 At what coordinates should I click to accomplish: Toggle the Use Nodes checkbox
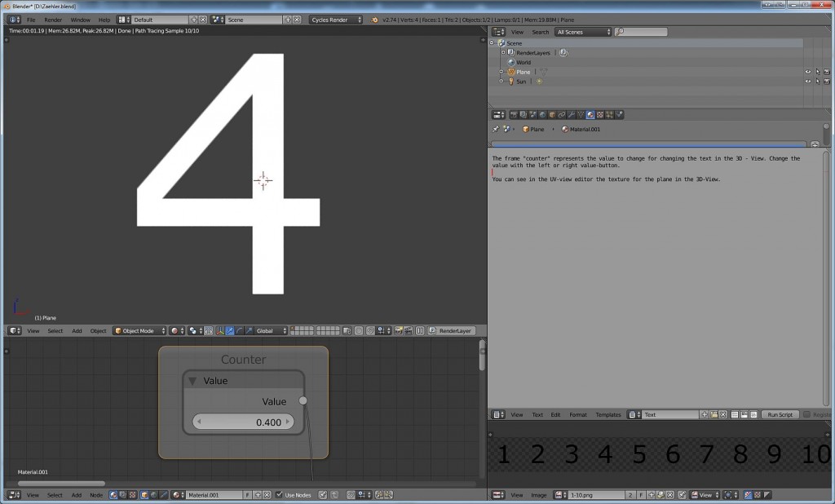click(281, 494)
